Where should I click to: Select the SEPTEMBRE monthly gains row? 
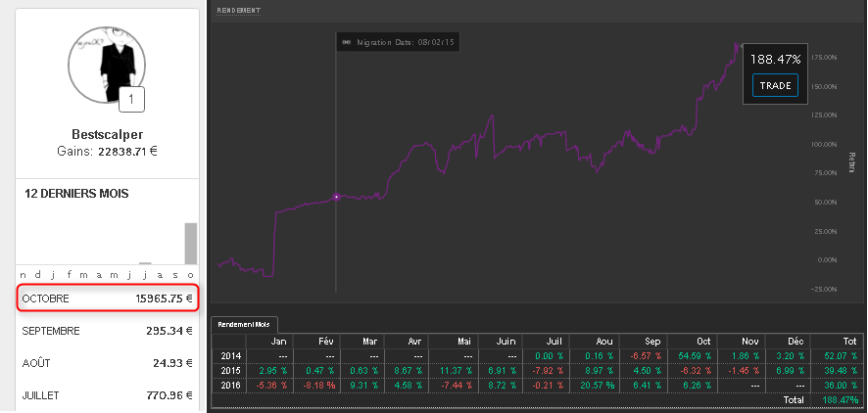(x=108, y=331)
